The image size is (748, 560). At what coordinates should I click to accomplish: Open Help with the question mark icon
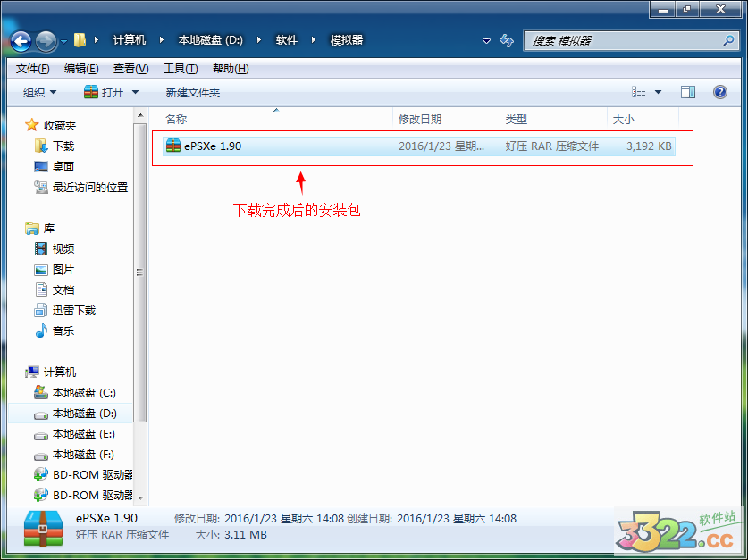click(x=720, y=92)
